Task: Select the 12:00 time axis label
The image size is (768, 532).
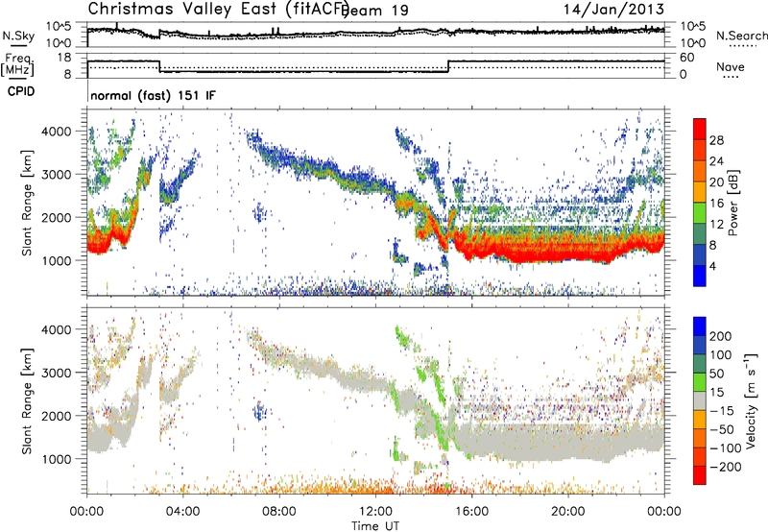Action: pyautogui.click(x=375, y=512)
